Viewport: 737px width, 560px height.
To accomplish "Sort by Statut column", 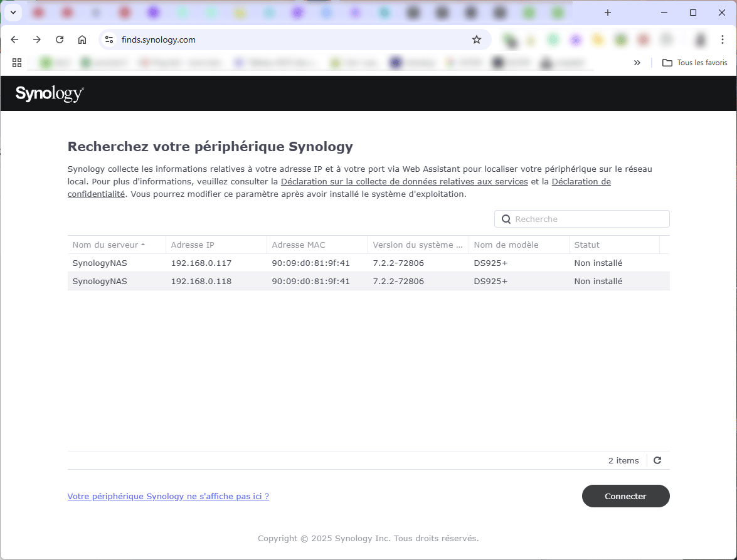I will tap(614, 245).
